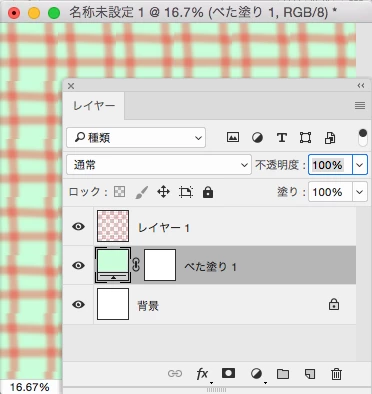
Task: Select the べた塗り 1 layer name
Action: [210, 267]
